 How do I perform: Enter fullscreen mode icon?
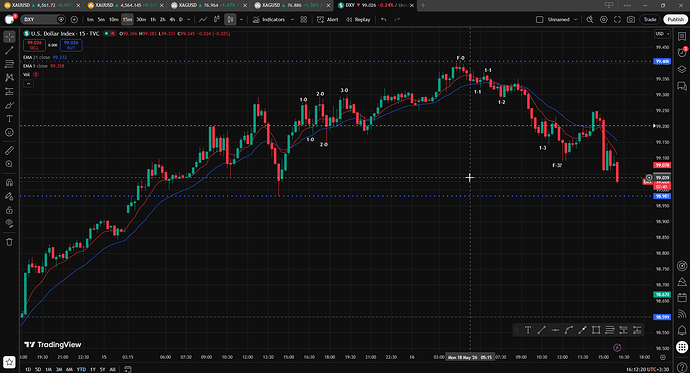tap(617, 19)
